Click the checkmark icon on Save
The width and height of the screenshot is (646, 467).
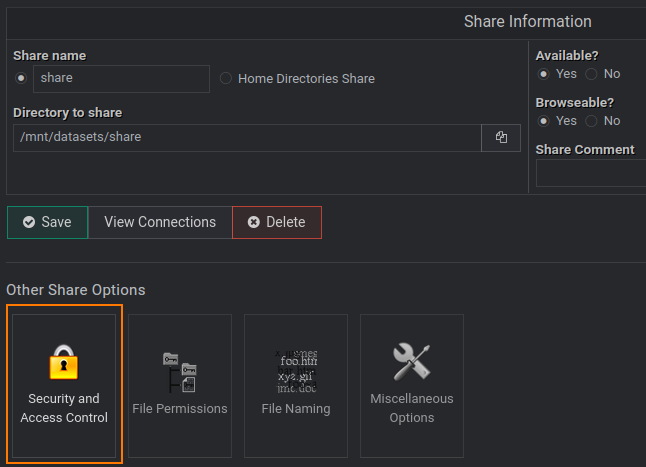click(29, 222)
